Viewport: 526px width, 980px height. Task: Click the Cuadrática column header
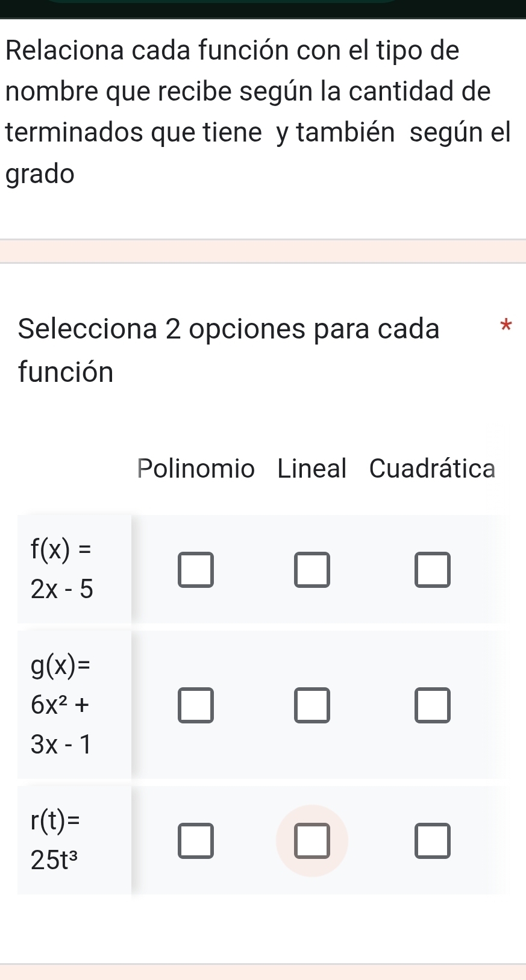433,469
